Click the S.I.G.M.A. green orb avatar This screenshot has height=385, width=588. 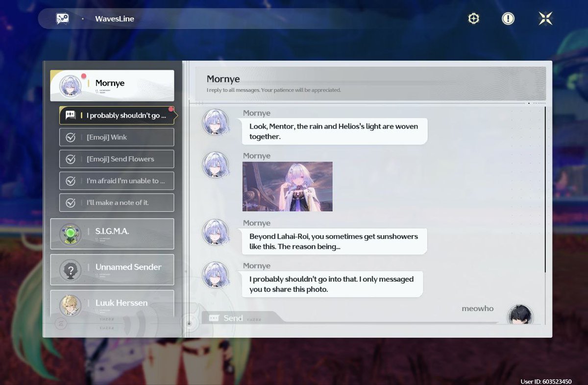pyautogui.click(x=71, y=234)
